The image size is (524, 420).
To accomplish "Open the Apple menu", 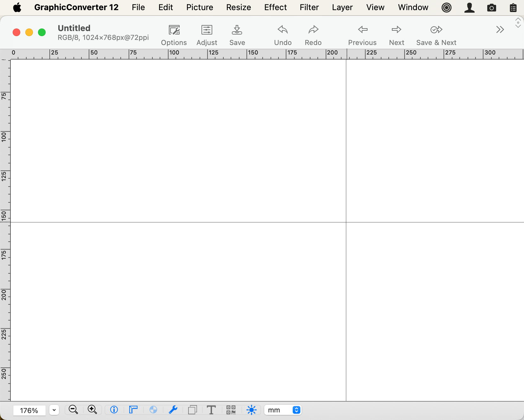I will tap(17, 7).
